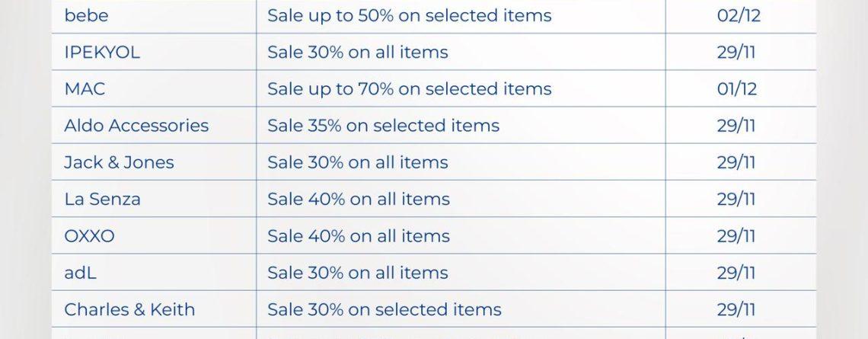Click the IPEKYOL 30% sale offer
The width and height of the screenshot is (868, 339).
(x=357, y=52)
